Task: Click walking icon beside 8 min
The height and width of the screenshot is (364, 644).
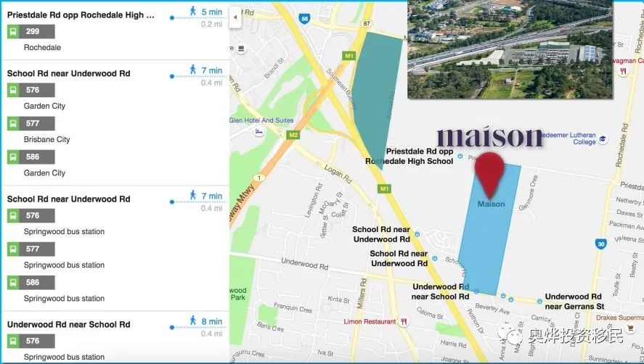Action: click(x=192, y=320)
